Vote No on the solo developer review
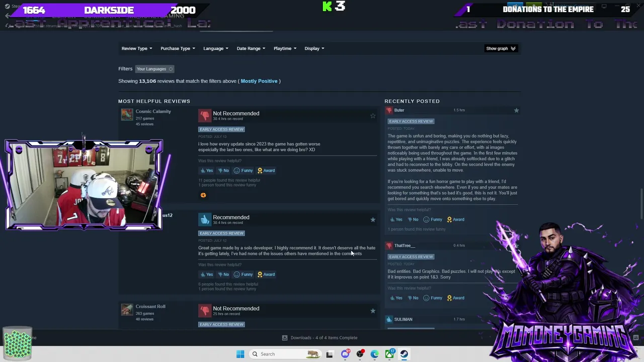This screenshot has width=644, height=362. (x=223, y=275)
